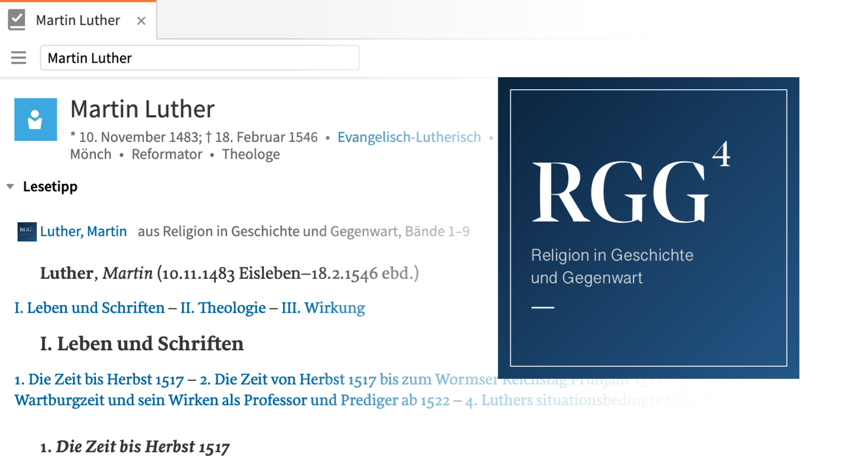Open the Evangelisch-Lutherisch link

click(409, 137)
